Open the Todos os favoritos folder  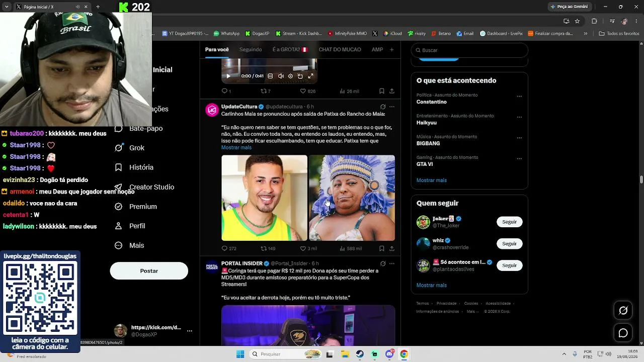[619, 34]
